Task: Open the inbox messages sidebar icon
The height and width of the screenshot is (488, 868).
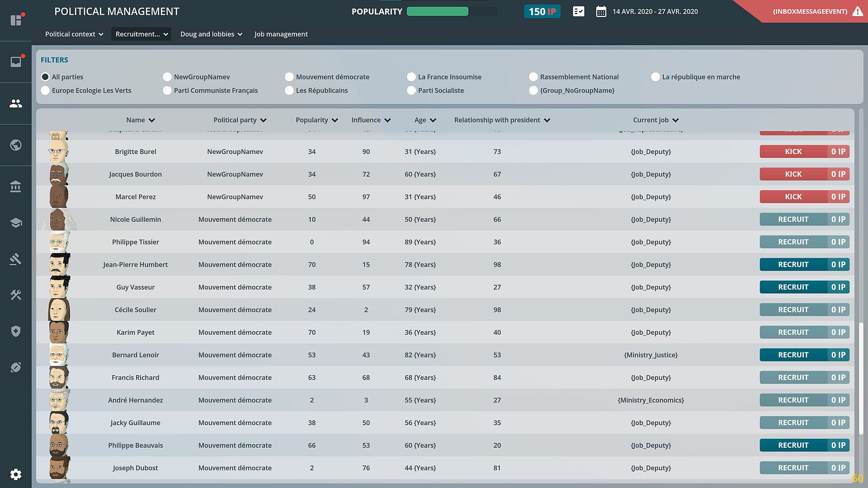Action: 16,62
